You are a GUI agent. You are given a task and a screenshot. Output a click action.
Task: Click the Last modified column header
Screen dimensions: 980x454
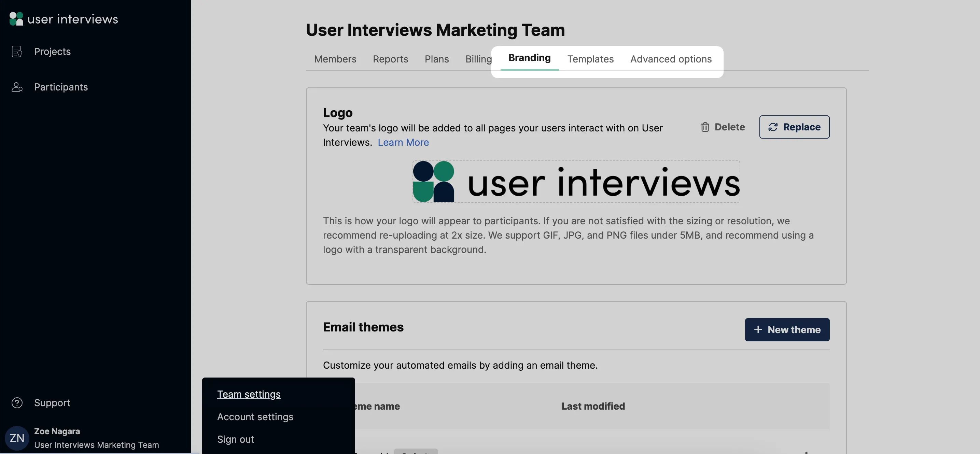point(593,406)
